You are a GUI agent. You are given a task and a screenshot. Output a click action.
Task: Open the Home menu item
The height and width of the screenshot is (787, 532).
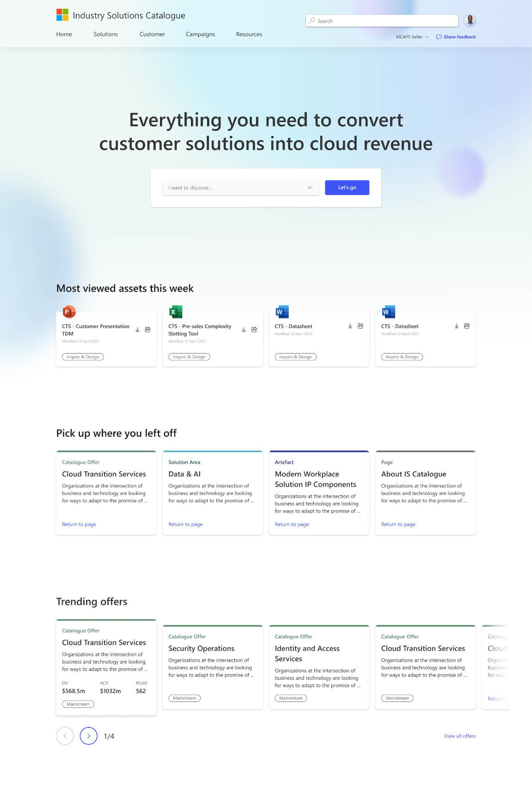64,34
